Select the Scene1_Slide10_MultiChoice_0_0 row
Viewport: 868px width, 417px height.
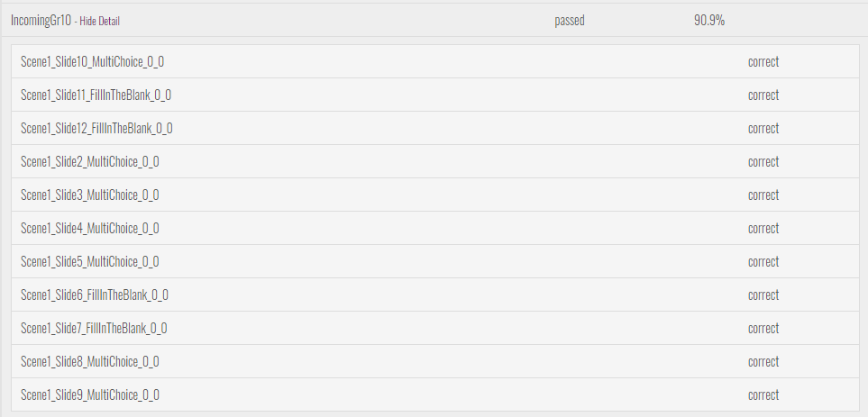[x=435, y=61]
